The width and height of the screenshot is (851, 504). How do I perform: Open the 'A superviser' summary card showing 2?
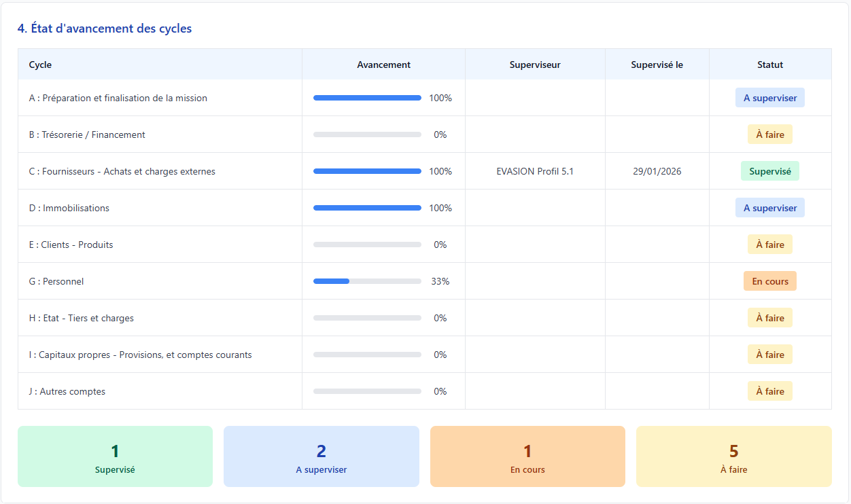322,456
